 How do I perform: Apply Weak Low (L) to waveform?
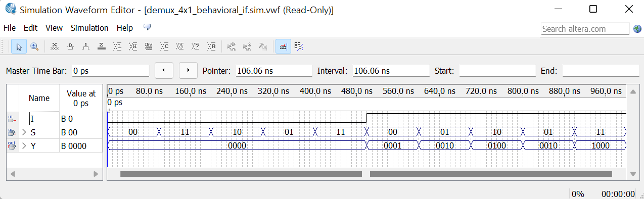[117, 46]
